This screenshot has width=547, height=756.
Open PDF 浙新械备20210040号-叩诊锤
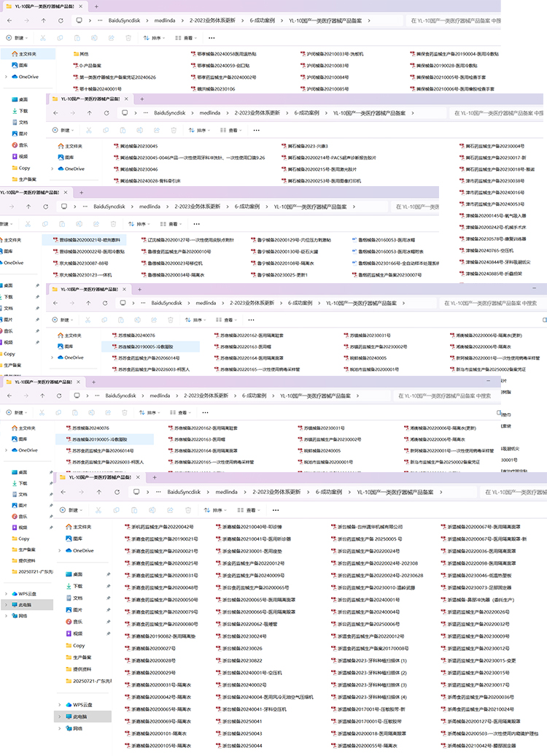tap(252, 526)
